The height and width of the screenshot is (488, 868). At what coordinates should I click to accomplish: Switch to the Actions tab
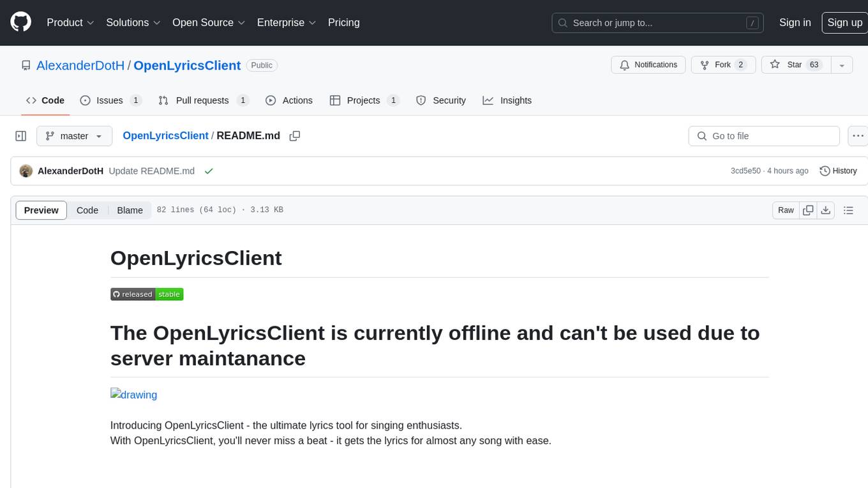pos(289,100)
